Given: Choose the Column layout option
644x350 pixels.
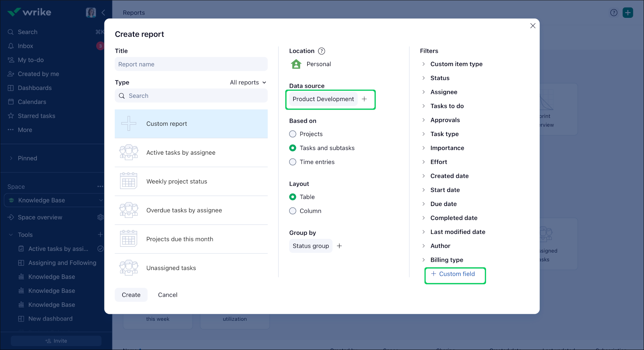Looking at the screenshot, I should click(293, 211).
